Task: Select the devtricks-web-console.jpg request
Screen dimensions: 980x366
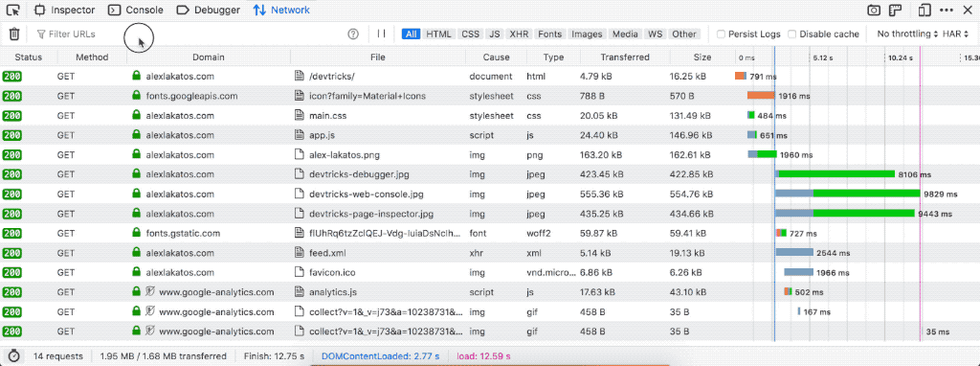Action: (490, 194)
